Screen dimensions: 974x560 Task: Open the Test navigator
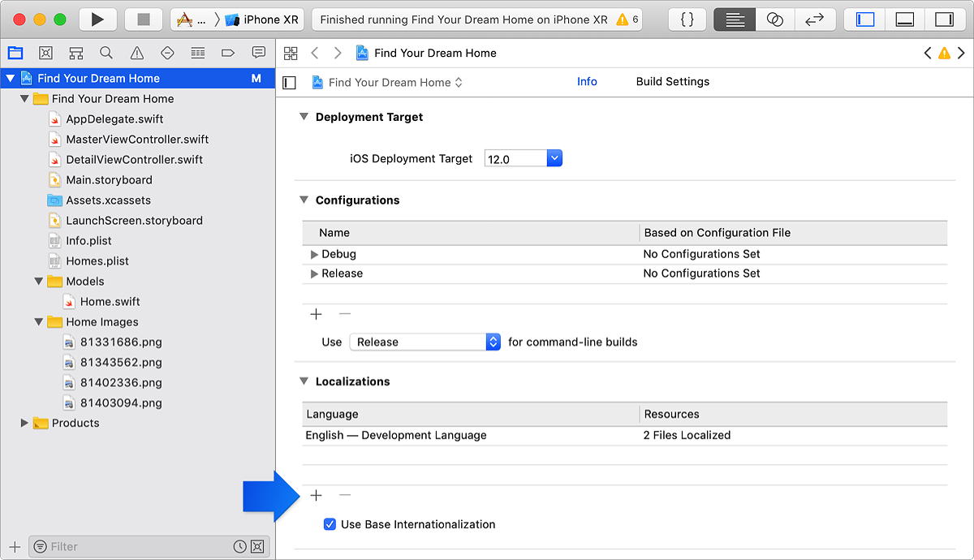167,53
